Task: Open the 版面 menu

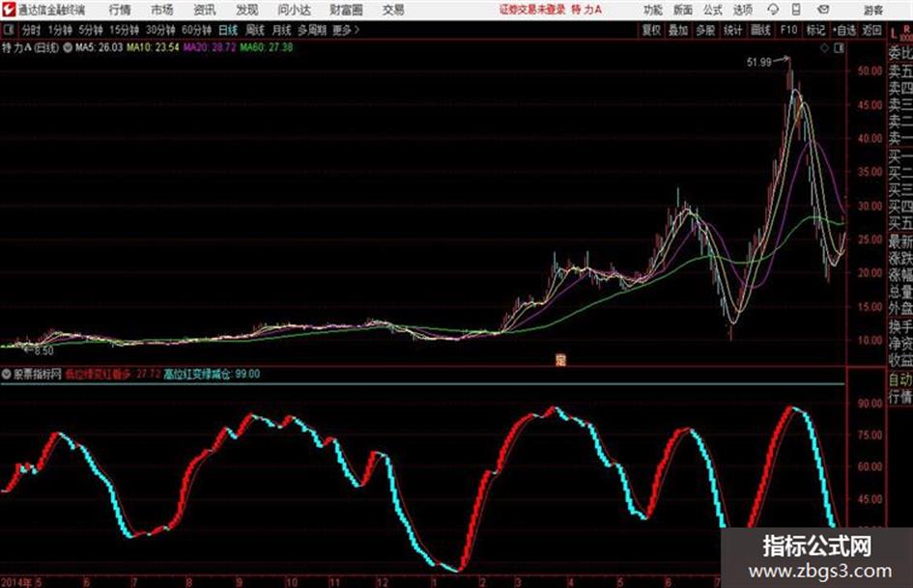Action: 683,10
